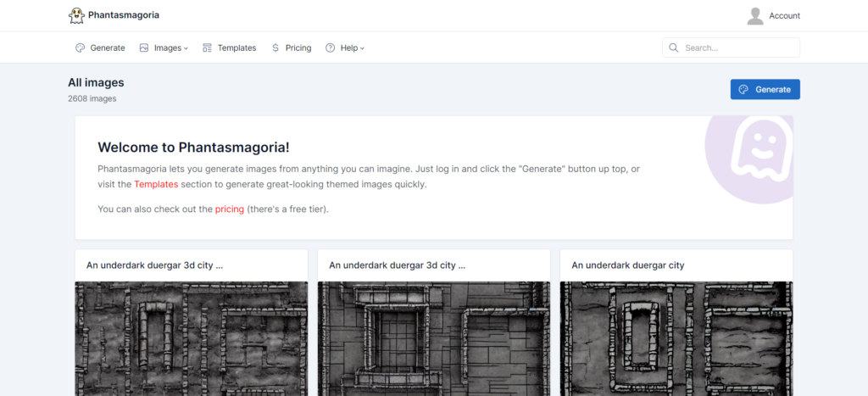Expand the Help dropdown menu

(x=352, y=48)
